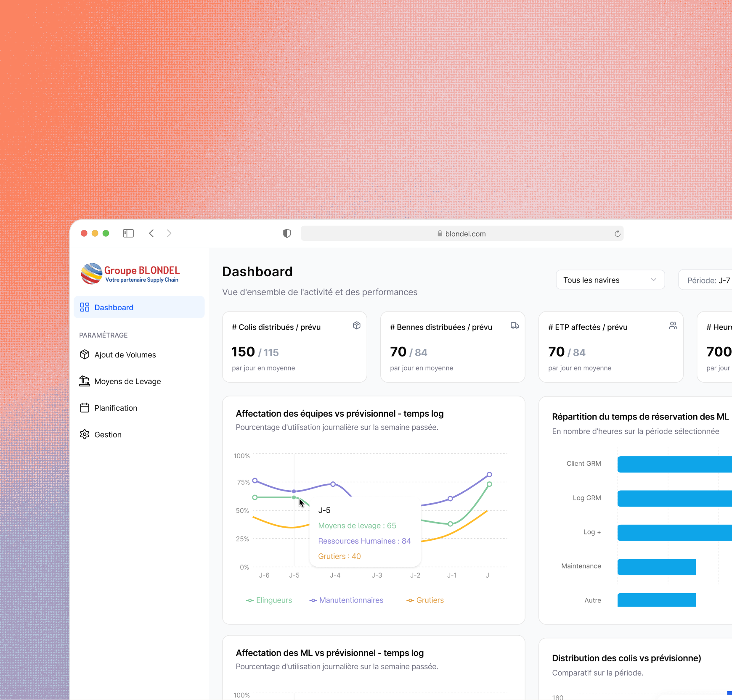Viewport: 732px width, 700px height.
Task: Expand the Tous les navires dropdown
Action: click(610, 280)
